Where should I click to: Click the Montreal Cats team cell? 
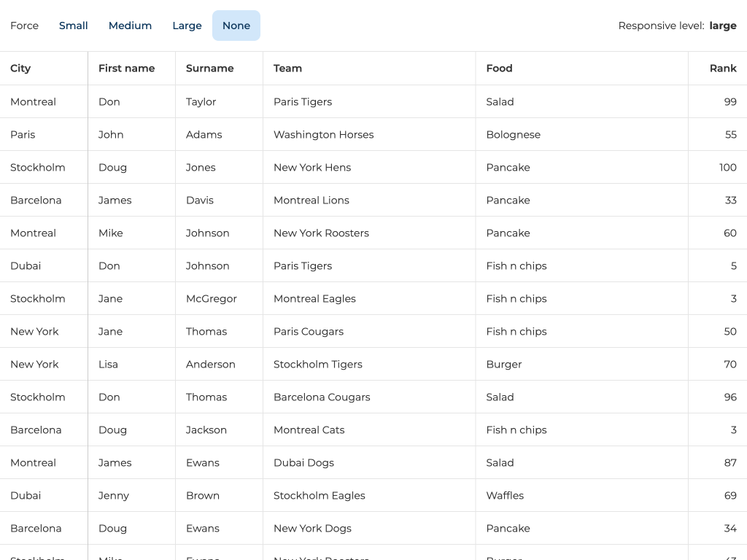(309, 430)
